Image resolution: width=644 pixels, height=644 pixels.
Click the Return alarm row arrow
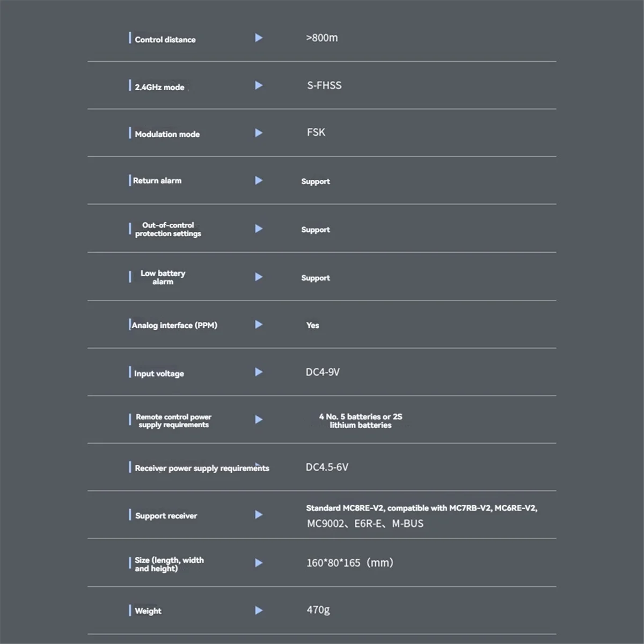(x=259, y=181)
